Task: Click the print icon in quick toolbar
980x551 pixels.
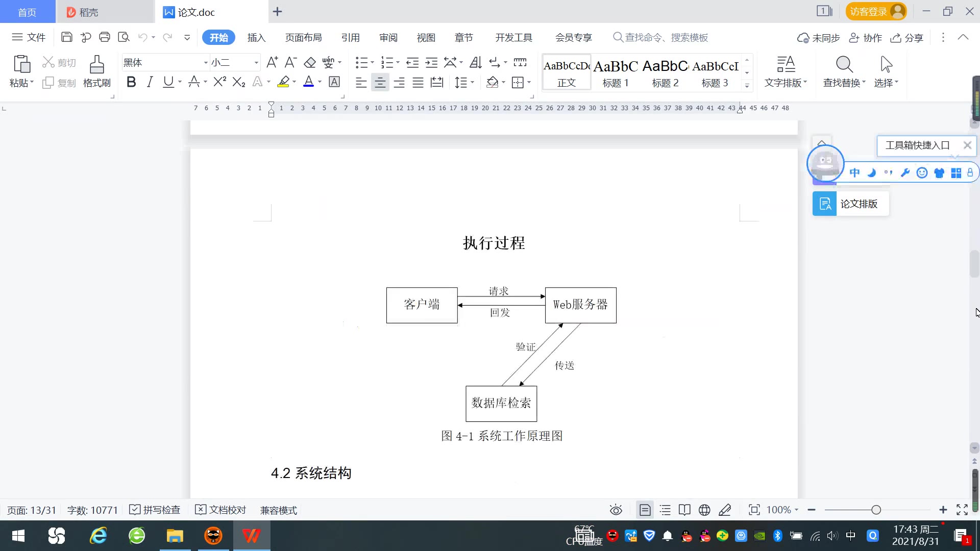Action: tap(105, 37)
